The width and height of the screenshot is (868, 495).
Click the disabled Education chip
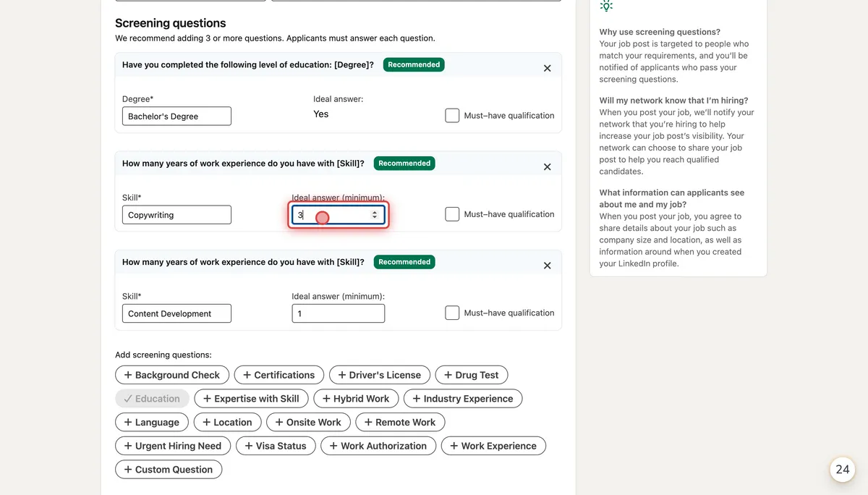(x=152, y=399)
